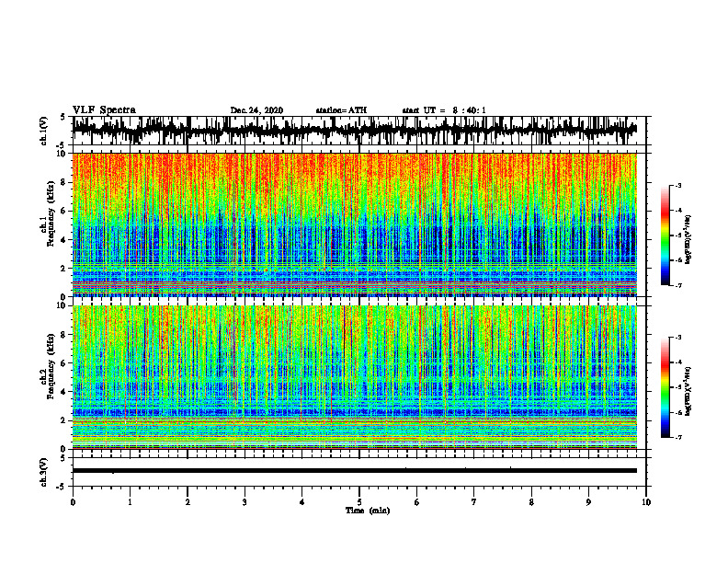This screenshot has height=563, width=728.
Task: Select the date text "Dec. 24, 2020"
Action: (x=256, y=110)
